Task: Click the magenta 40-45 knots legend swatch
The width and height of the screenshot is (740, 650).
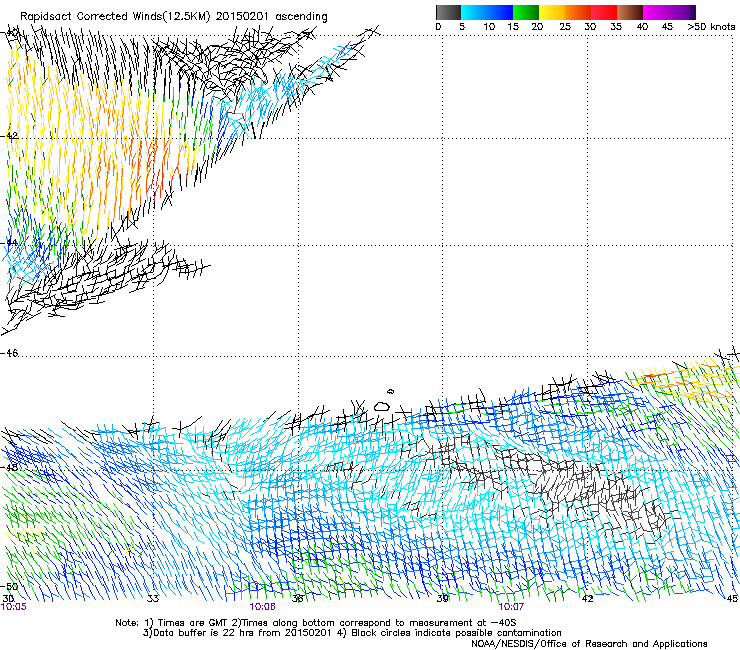Action: tap(656, 12)
